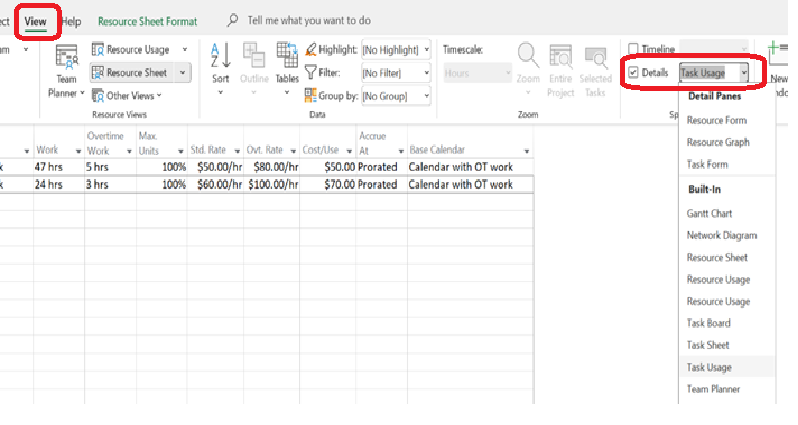Open the Work column filter arrow
798x425 pixels.
pyautogui.click(x=78, y=151)
